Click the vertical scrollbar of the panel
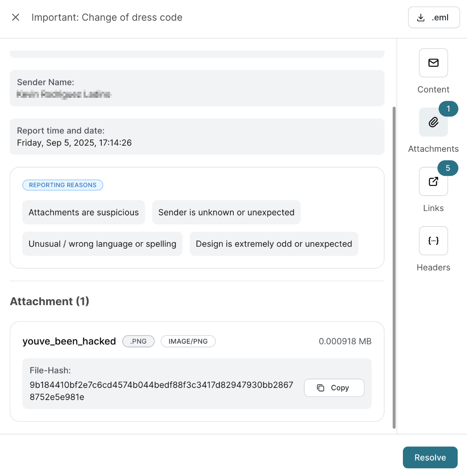The image size is (467, 476). tap(394, 268)
